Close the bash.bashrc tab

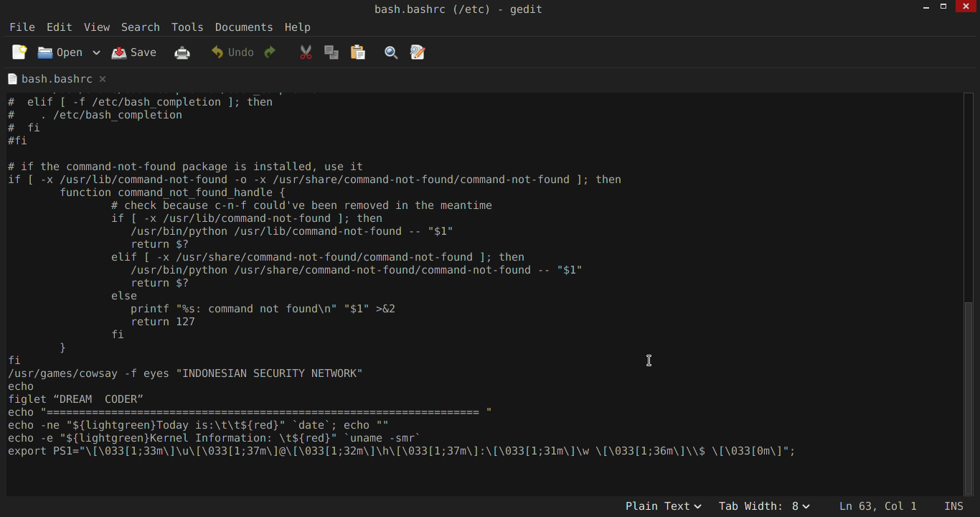point(102,79)
